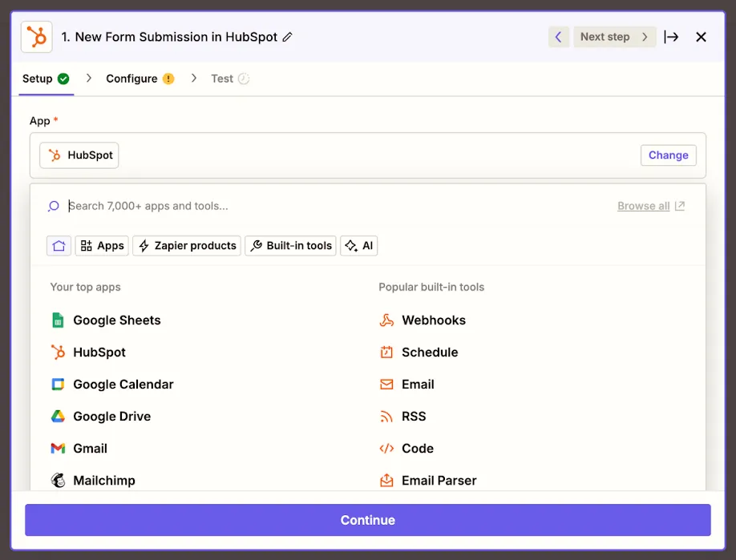
Task: Click the yellow Configure warning icon
Action: pyautogui.click(x=168, y=79)
